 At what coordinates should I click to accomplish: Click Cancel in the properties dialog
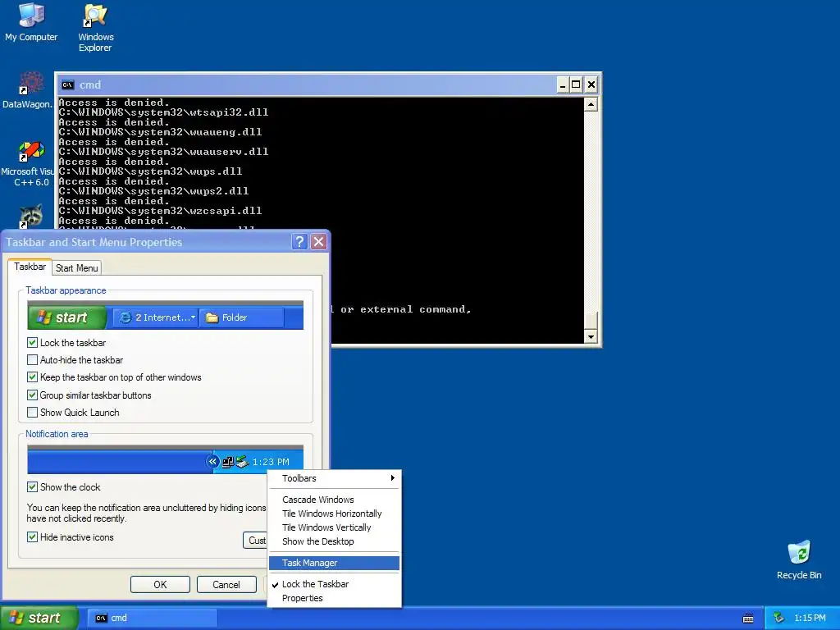226,584
